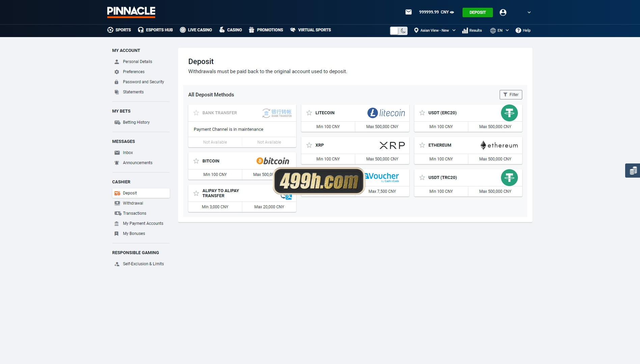
Task: Select the Ethereum logo deposit method
Action: [x=499, y=145]
